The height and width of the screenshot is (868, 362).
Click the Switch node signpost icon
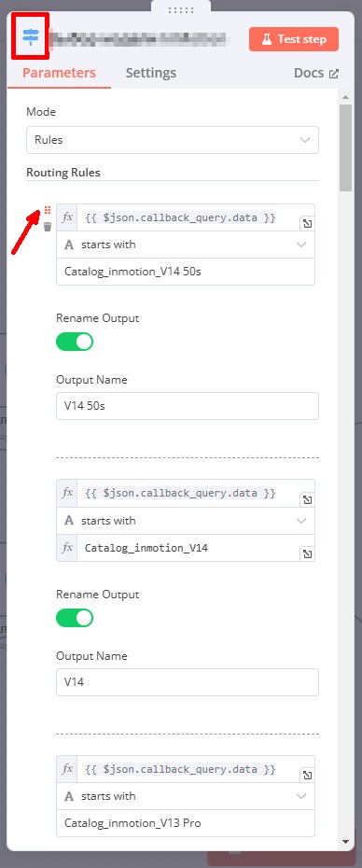click(x=30, y=37)
